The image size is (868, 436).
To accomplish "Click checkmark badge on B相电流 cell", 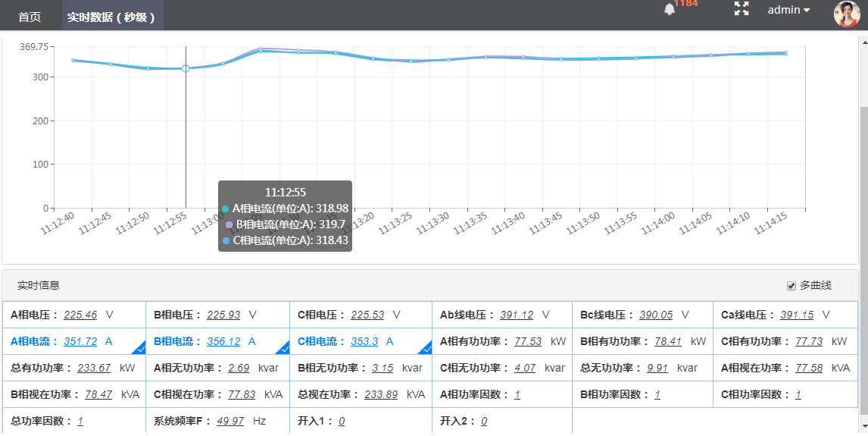I will 283,348.
